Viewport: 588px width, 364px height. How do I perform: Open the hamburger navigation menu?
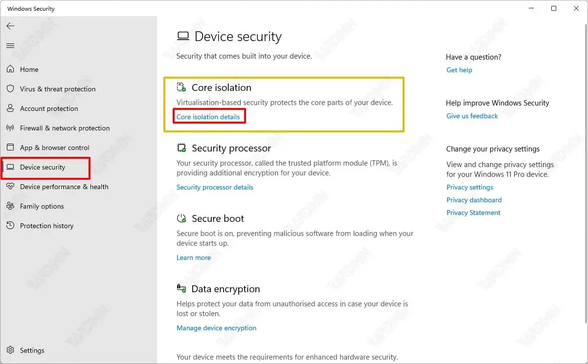[10, 45]
